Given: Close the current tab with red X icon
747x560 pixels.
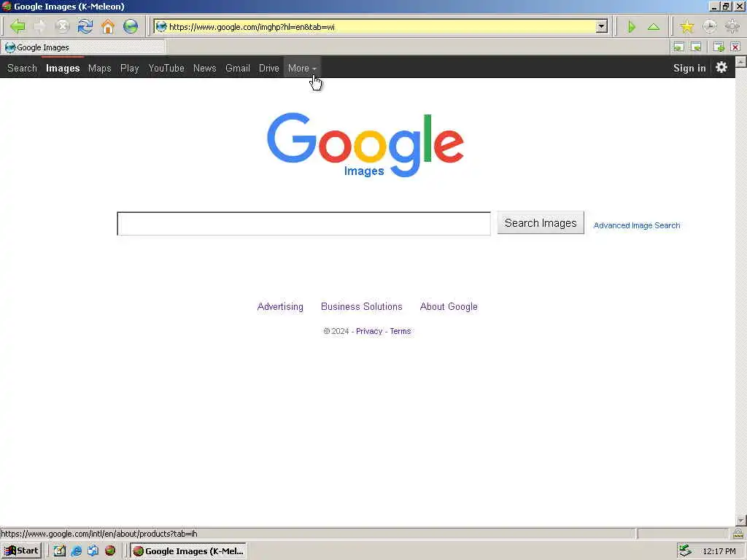Looking at the screenshot, I should point(735,47).
